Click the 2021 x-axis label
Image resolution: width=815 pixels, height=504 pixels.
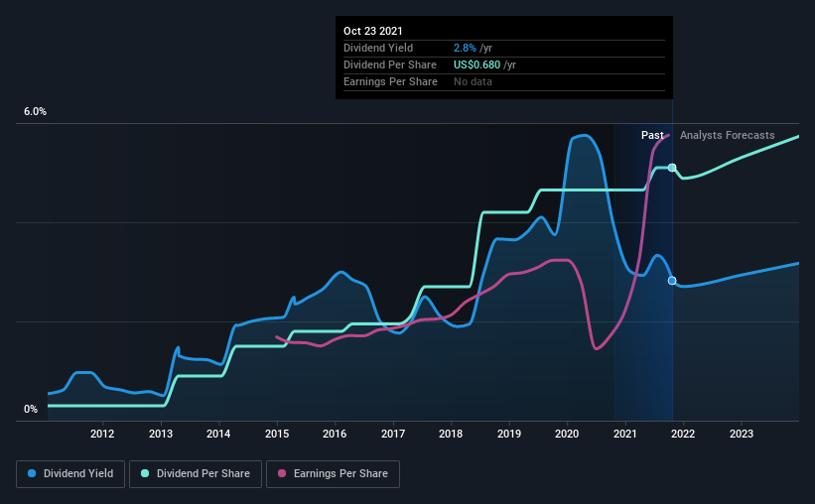pos(624,434)
